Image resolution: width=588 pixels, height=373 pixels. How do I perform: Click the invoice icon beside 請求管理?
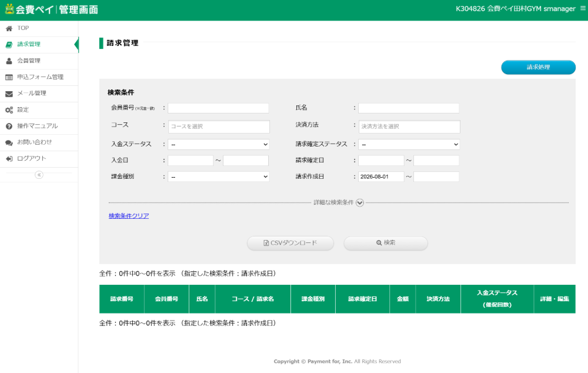point(9,45)
